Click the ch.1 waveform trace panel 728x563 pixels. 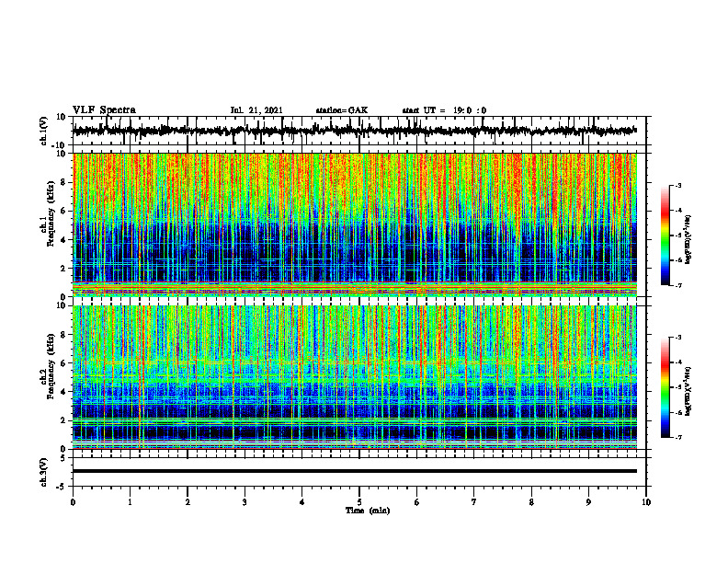(359, 131)
